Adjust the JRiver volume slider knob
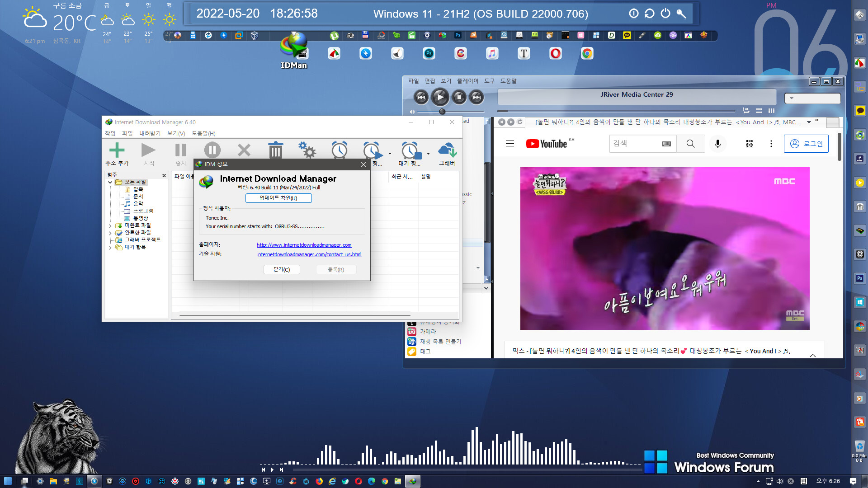Image resolution: width=868 pixels, height=488 pixels. tap(442, 111)
